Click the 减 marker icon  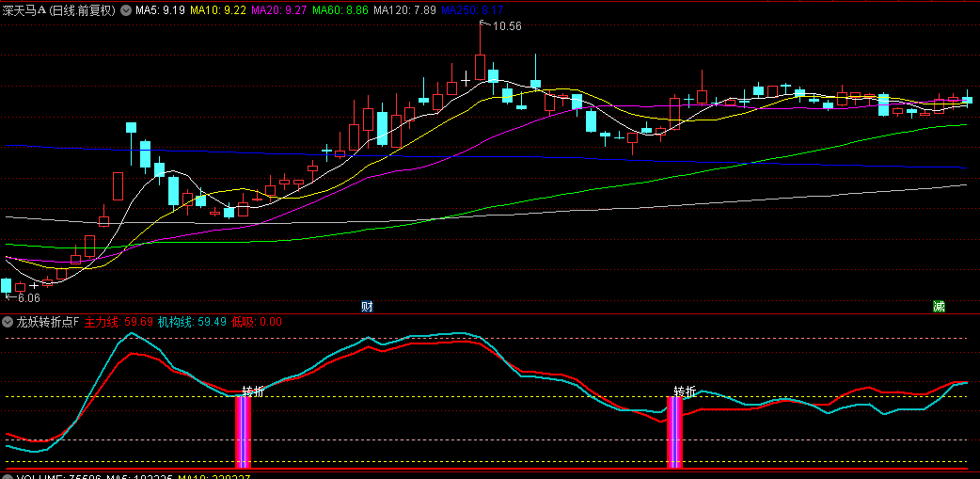[x=938, y=307]
